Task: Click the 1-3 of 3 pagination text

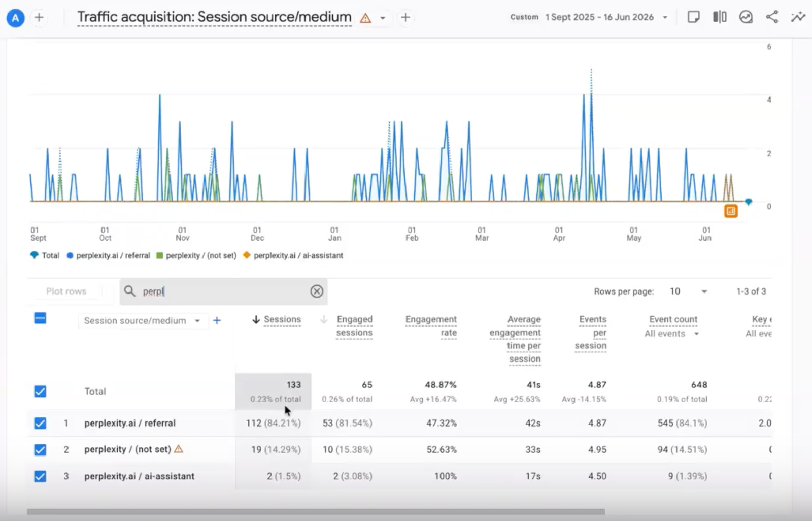Action: pos(751,291)
